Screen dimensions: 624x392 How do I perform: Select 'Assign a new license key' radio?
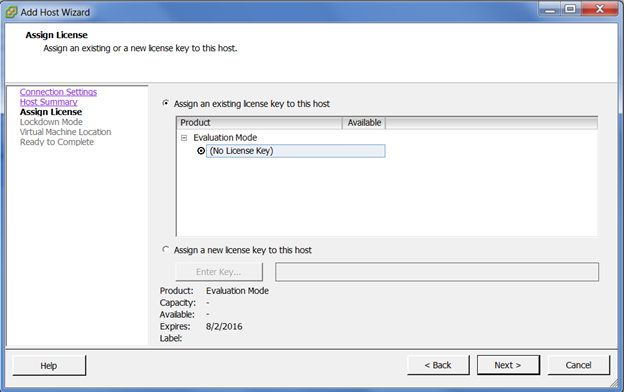(166, 250)
